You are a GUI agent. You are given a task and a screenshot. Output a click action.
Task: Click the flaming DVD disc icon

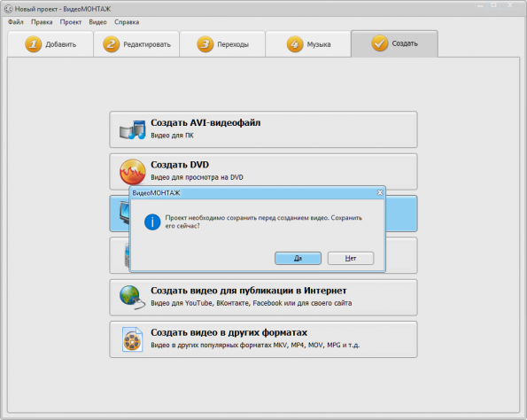coord(133,172)
